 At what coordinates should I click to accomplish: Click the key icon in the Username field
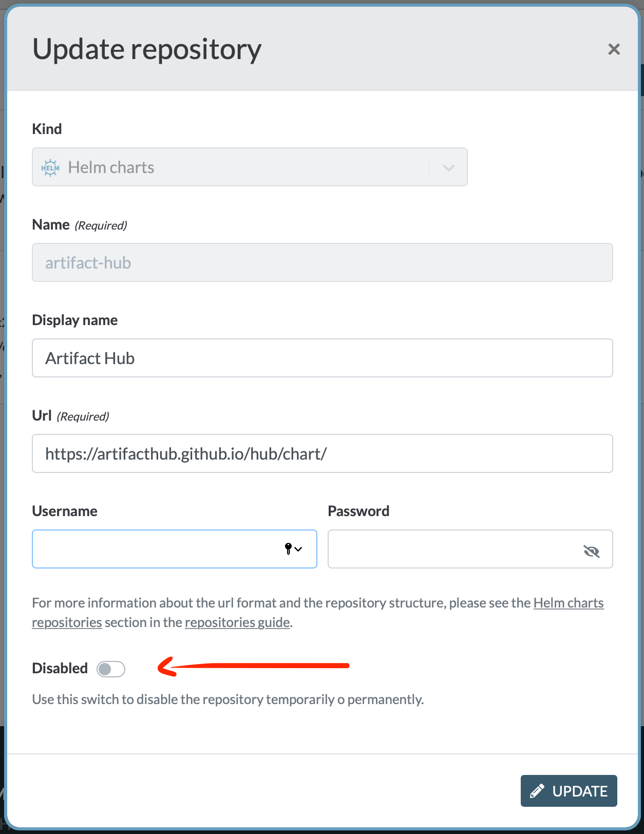(289, 549)
